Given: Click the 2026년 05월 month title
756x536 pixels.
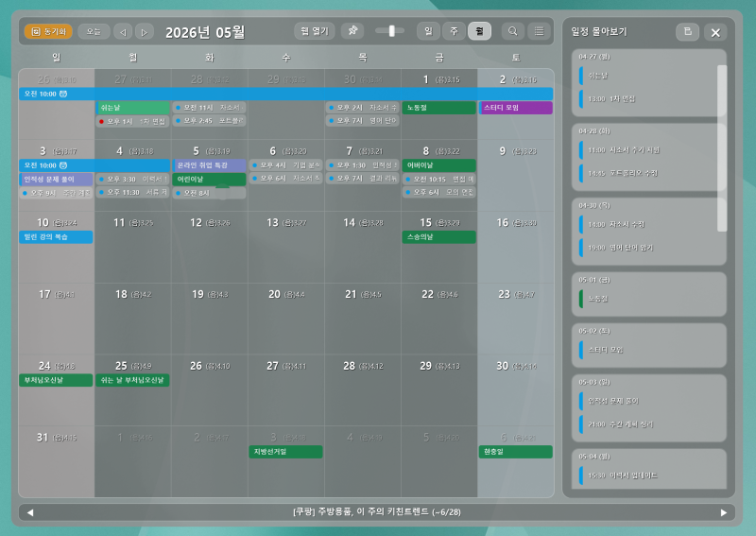Looking at the screenshot, I should click(205, 32).
